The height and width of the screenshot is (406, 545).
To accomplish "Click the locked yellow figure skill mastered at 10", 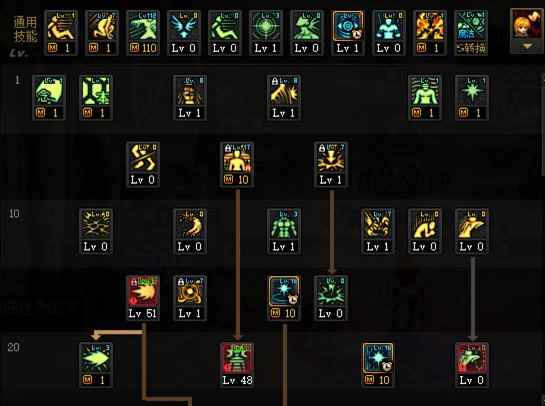I will (237, 164).
